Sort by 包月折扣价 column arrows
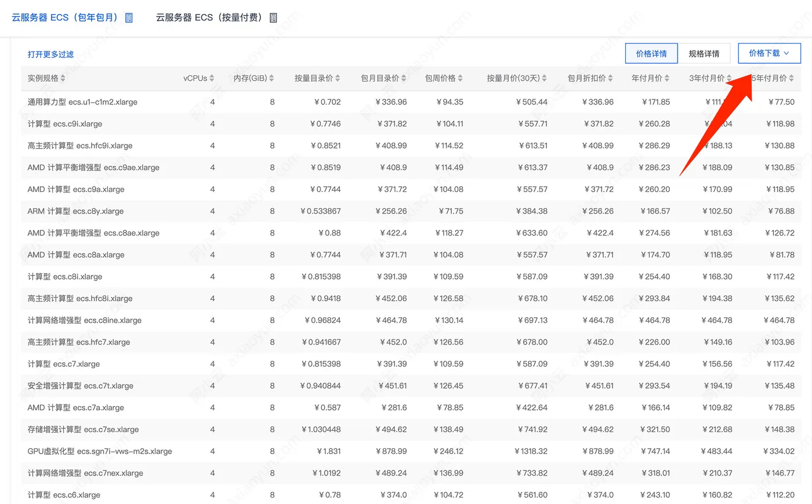 (611, 78)
